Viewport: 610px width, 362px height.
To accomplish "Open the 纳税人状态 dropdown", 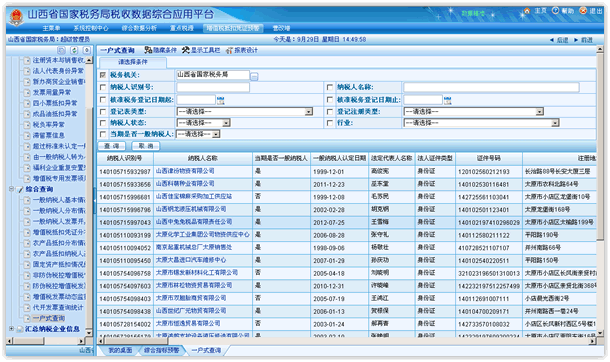I will coord(203,123).
